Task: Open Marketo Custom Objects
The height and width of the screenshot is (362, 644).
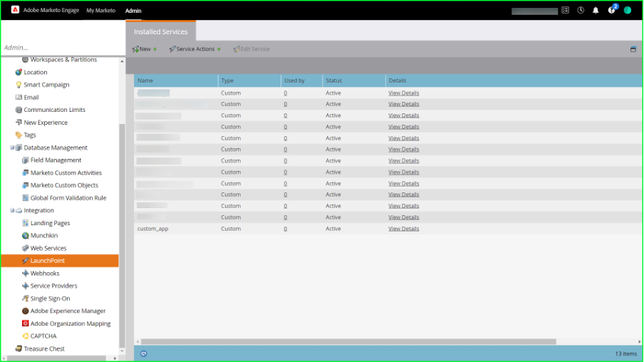Action: (x=65, y=185)
